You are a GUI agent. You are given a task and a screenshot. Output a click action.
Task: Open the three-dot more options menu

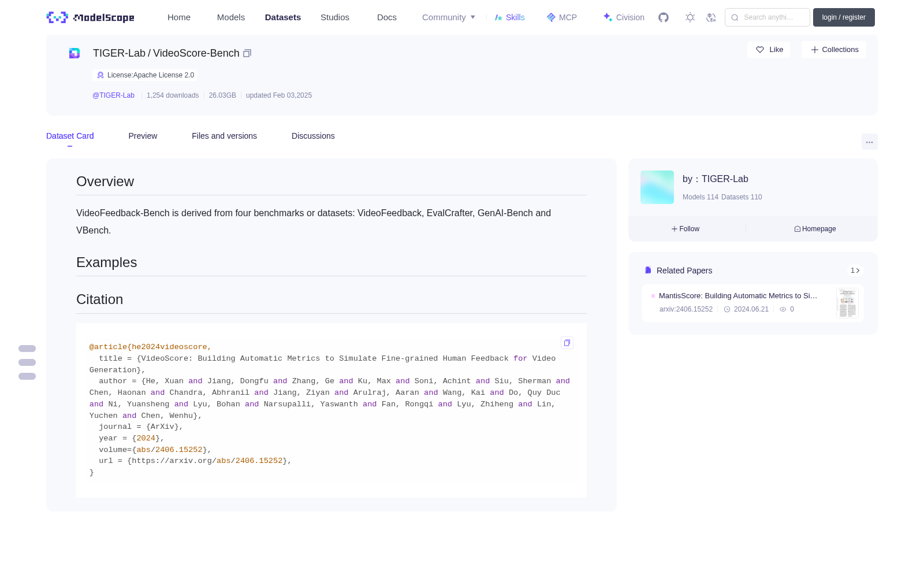pos(870,142)
